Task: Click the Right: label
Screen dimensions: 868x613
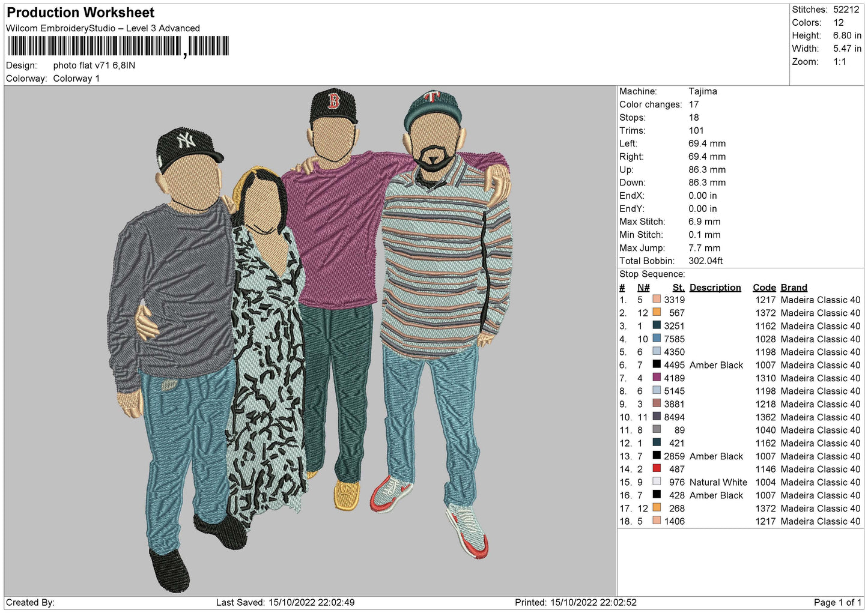Action: (631, 157)
